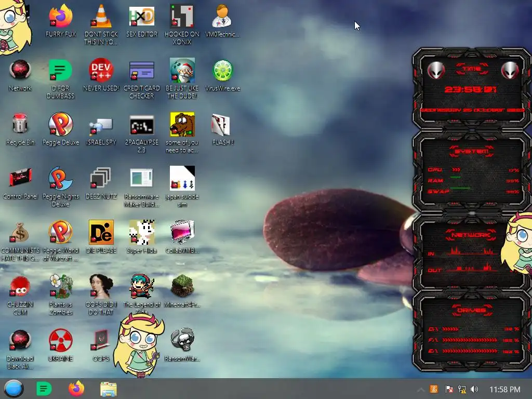The height and width of the screenshot is (399, 532).
Task: Click the left alien head on widget
Action: (436, 70)
